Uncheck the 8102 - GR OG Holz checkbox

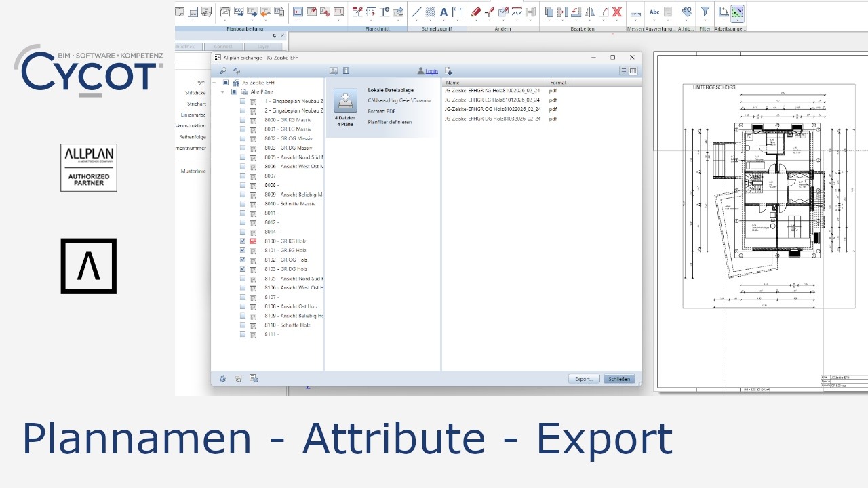click(x=243, y=260)
